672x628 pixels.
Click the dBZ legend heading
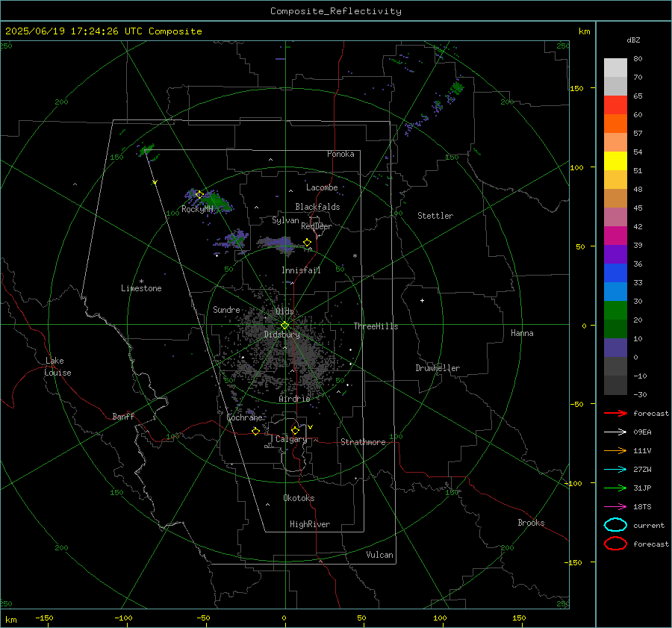point(633,40)
